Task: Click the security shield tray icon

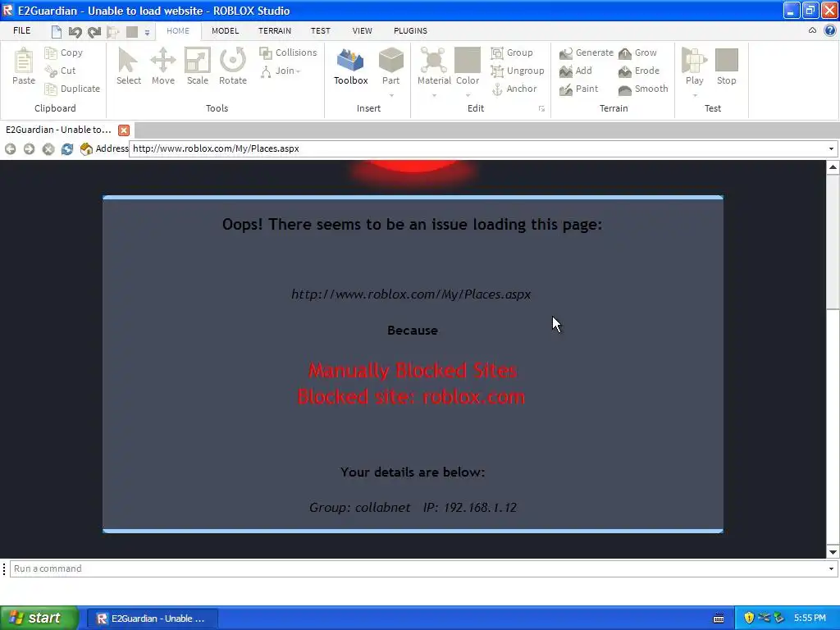Action: pyautogui.click(x=749, y=619)
